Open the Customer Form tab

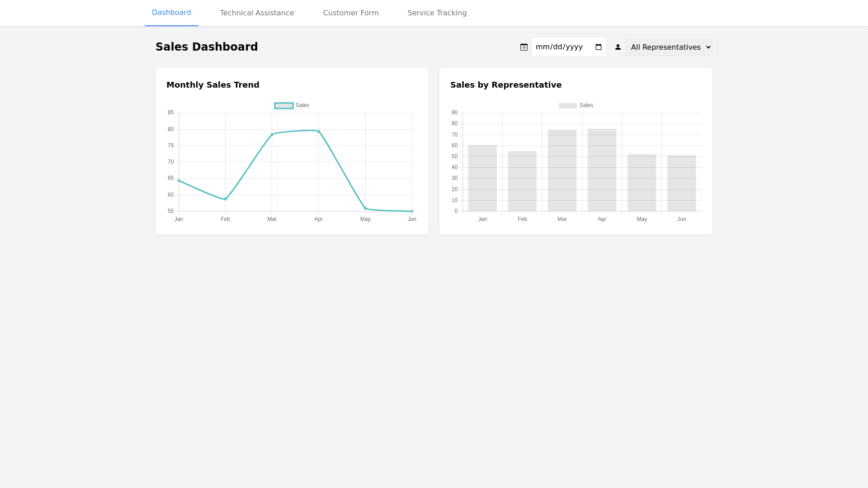351,13
